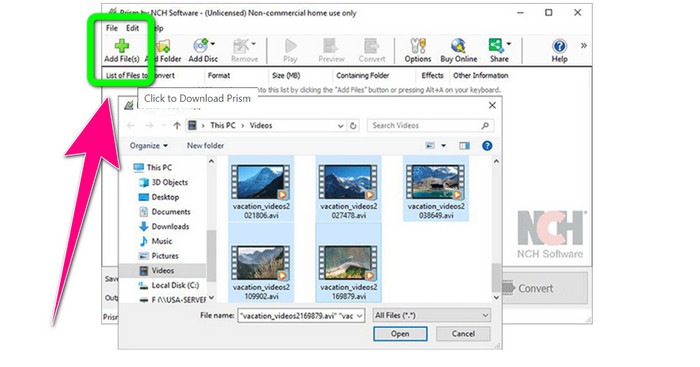Click the Up one level arrow
700x367 pixels.
tap(177, 126)
